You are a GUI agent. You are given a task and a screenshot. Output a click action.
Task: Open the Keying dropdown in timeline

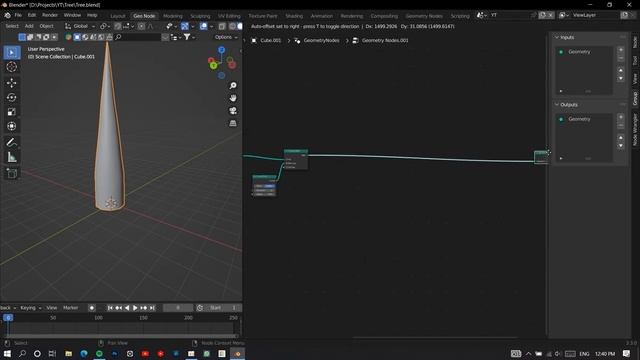coord(31,308)
